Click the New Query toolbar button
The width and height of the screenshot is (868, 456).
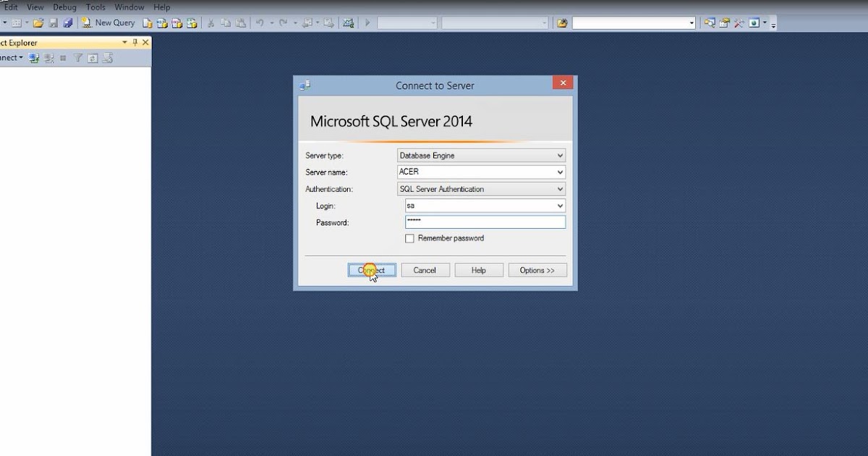tap(109, 23)
